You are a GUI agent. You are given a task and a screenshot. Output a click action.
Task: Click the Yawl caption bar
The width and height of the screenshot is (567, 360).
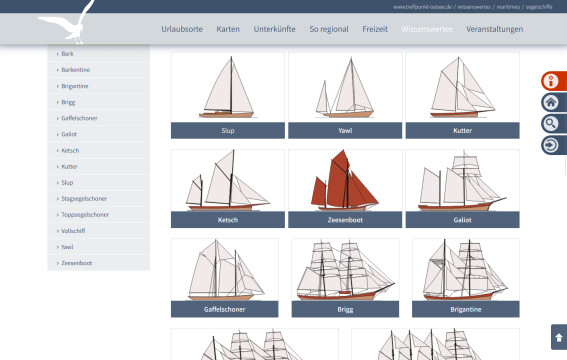point(345,130)
